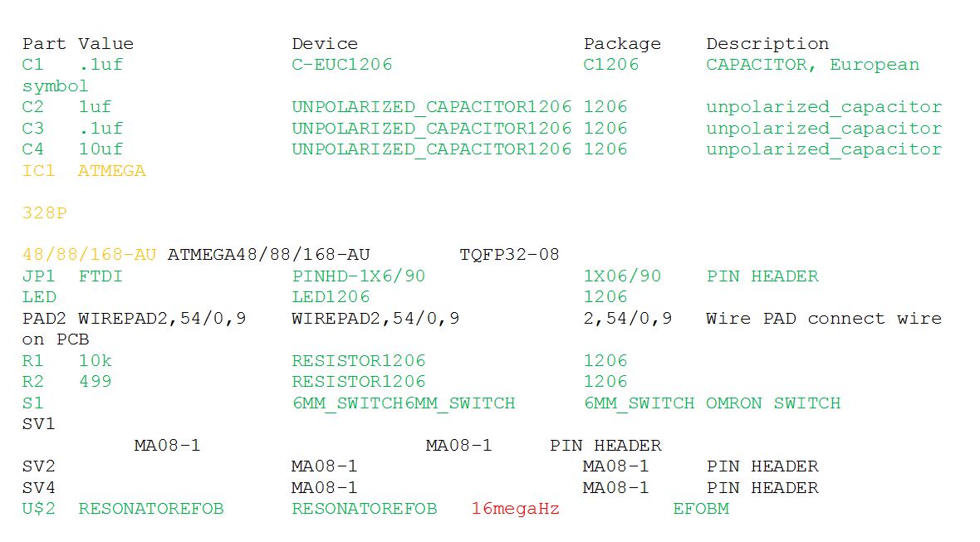Click the 'Part' column header text
The image size is (980, 542).
[44, 44]
